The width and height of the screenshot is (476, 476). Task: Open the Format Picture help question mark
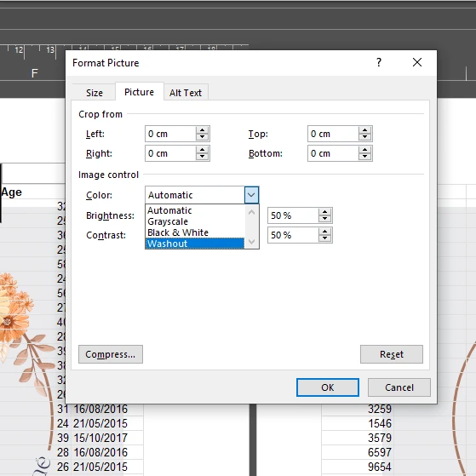tap(379, 62)
